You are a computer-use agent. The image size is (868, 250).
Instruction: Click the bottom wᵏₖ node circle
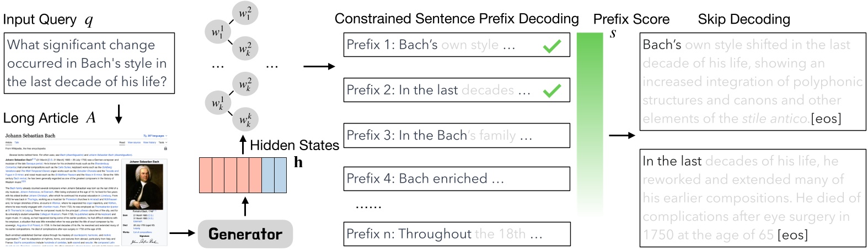(x=244, y=120)
